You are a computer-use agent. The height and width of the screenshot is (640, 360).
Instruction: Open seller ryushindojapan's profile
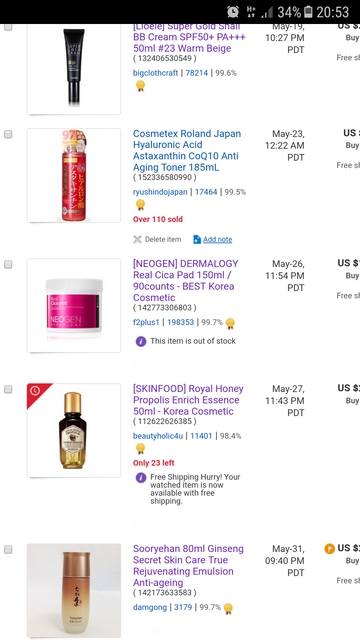pyautogui.click(x=160, y=192)
